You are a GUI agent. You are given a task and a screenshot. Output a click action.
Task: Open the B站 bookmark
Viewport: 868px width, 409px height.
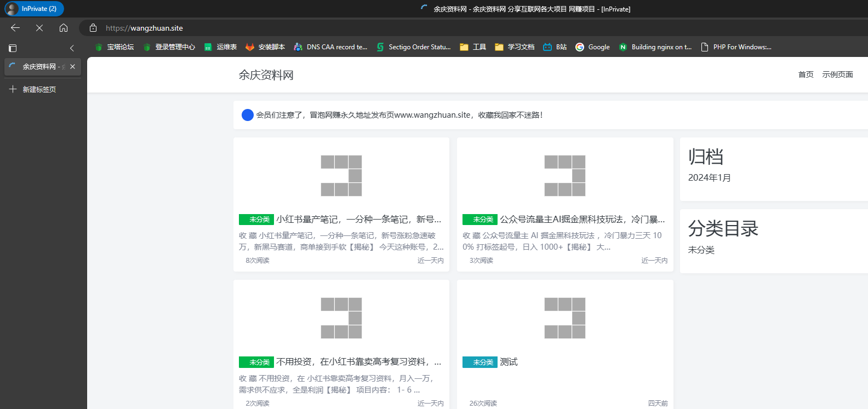point(555,47)
